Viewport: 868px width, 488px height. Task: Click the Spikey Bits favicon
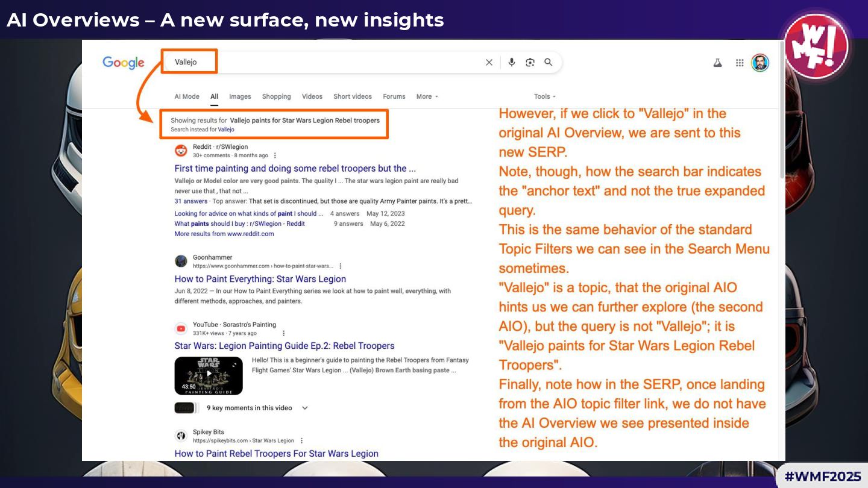(181, 436)
